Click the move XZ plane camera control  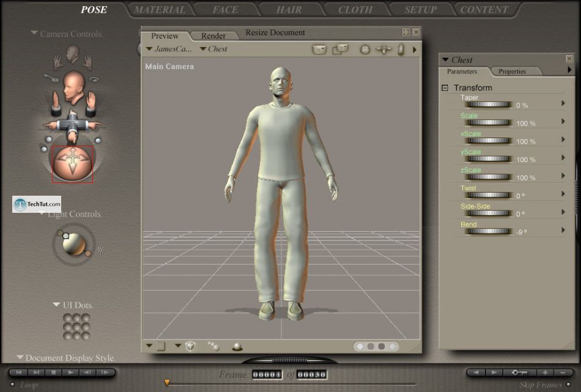point(72,124)
